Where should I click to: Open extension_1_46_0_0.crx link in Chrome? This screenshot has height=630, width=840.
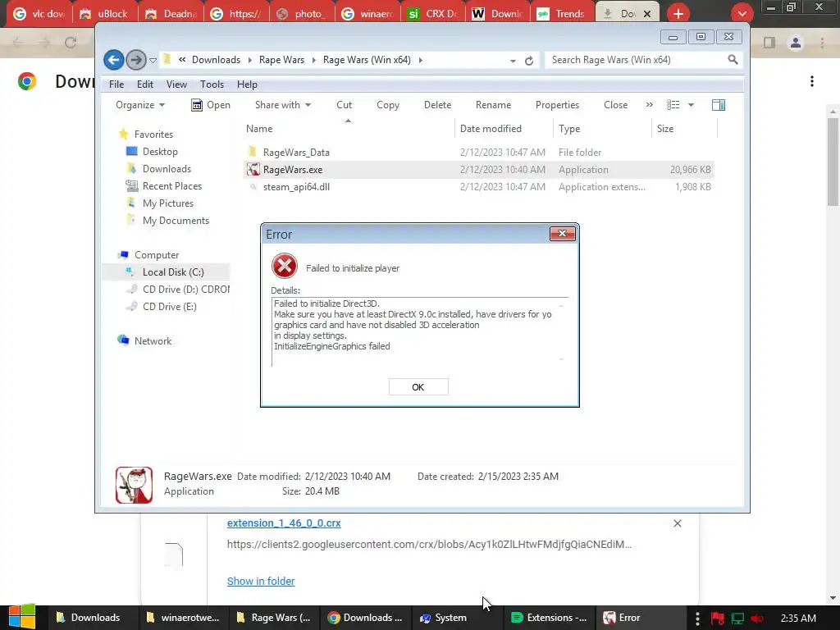tap(284, 523)
